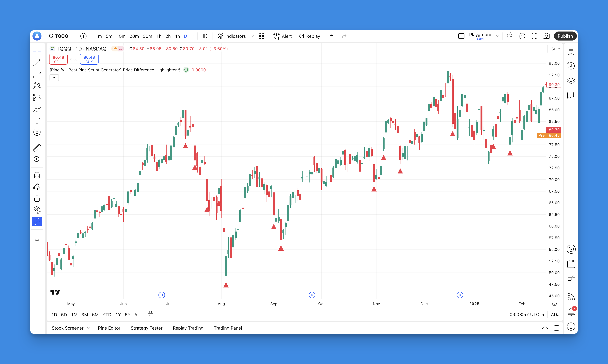Toggle magnet mode

coord(37,175)
